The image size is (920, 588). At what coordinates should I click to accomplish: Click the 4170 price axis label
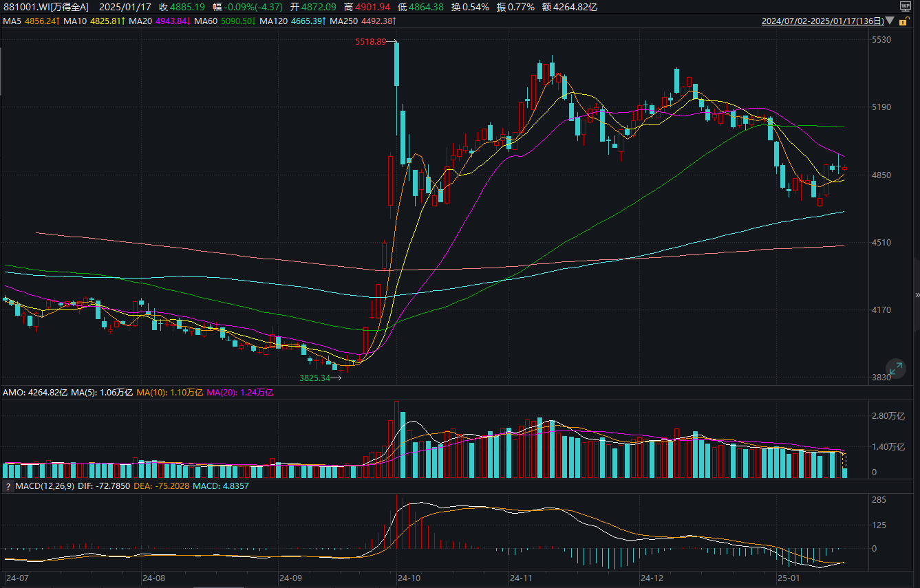pyautogui.click(x=881, y=310)
